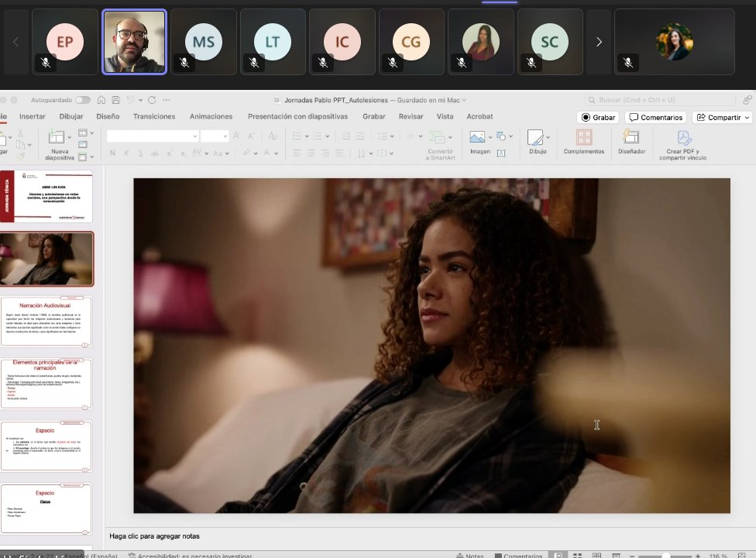Click the reset slide icon
This screenshot has width=756, height=558.
(x=83, y=144)
